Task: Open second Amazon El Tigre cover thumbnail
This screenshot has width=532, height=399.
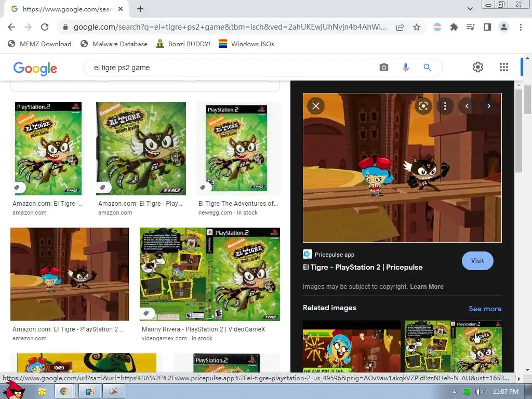Action: [141, 149]
